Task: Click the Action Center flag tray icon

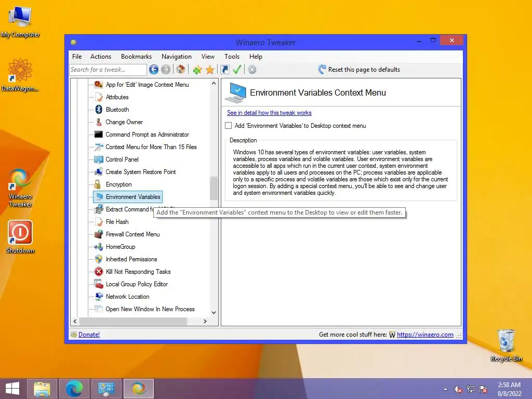Action: point(483,389)
